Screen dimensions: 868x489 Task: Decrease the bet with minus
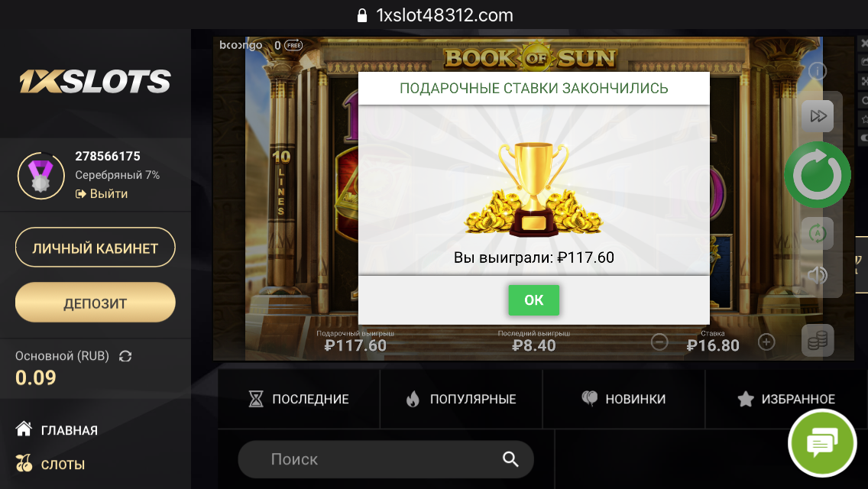point(659,342)
